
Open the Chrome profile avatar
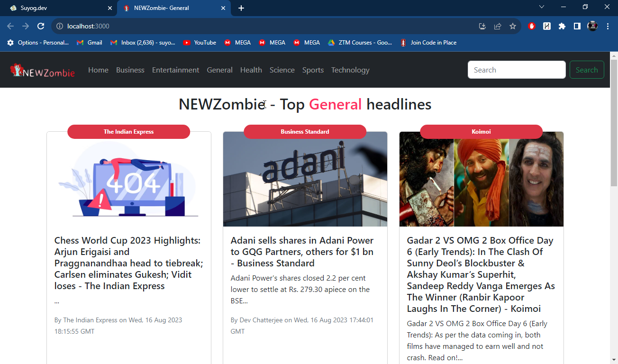coord(592,26)
